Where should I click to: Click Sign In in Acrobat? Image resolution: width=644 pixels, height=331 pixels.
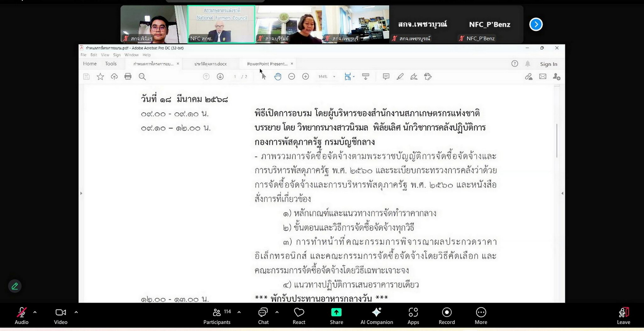pos(549,64)
